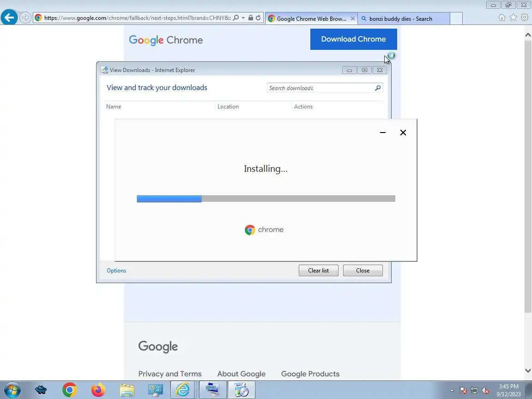Viewport: 532px width, 399px height.
Task: Open the address bar dropdown arrow
Action: coord(243,18)
